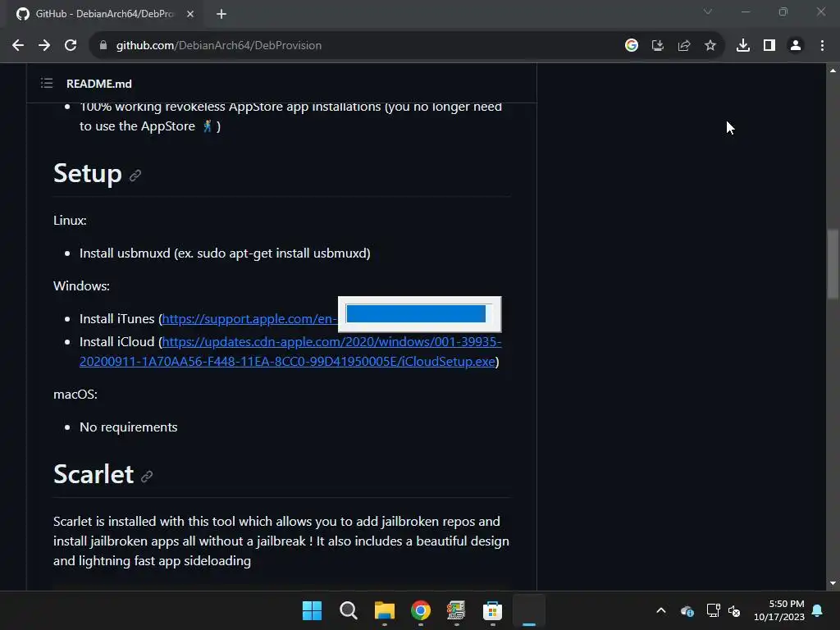Open Microsoft Store from taskbar

[492, 610]
